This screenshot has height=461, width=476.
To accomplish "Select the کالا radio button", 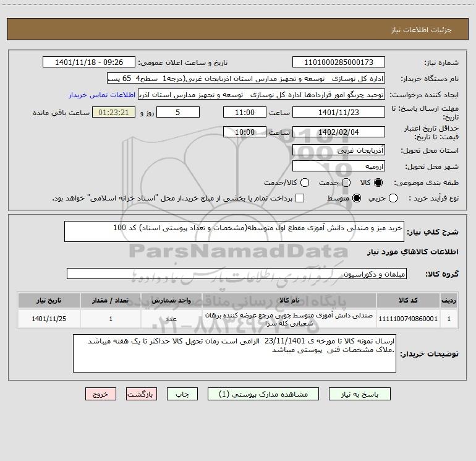I will [x=378, y=183].
